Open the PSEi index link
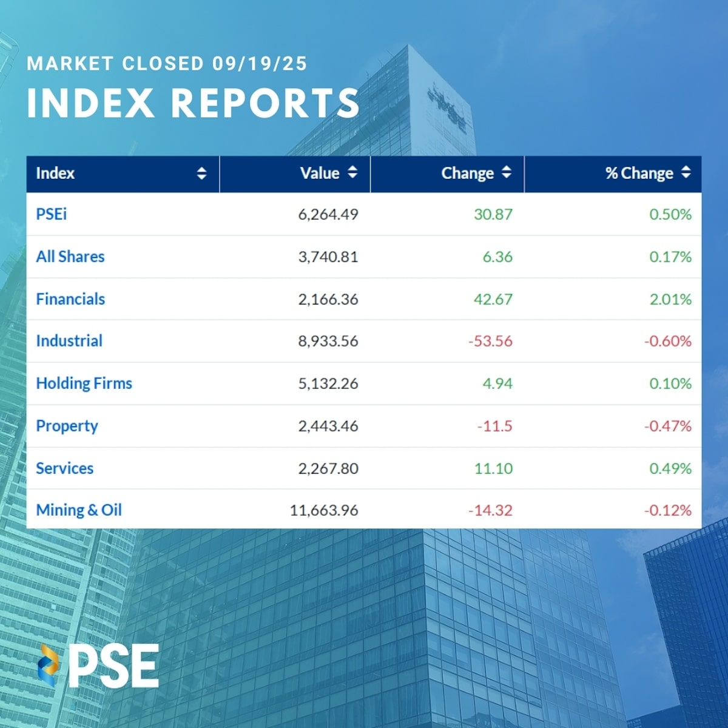 point(51,214)
